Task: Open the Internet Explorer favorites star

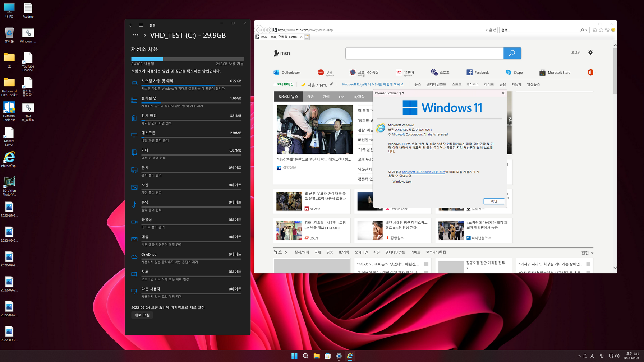Action: [x=601, y=30]
